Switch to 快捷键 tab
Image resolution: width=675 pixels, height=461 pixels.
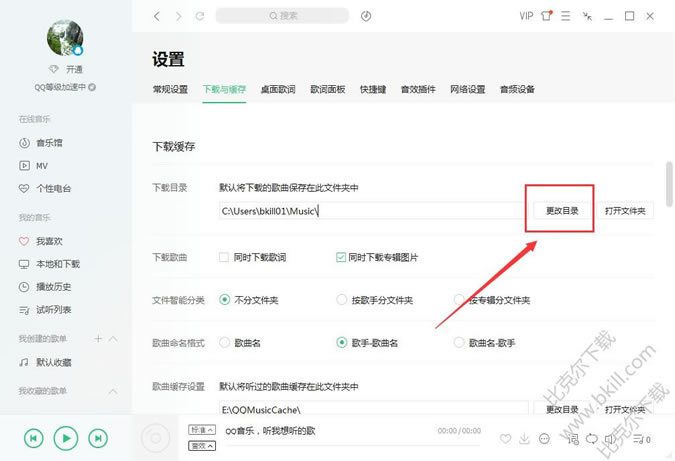[373, 90]
